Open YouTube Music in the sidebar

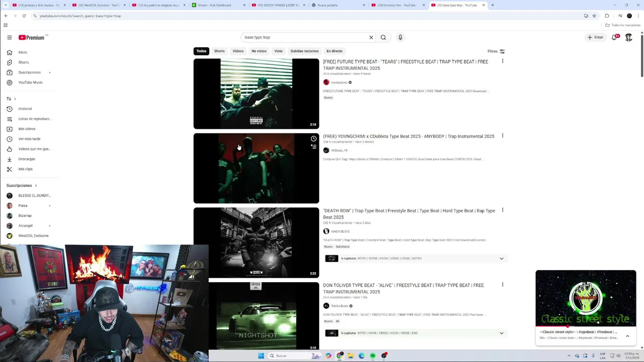[30, 82]
